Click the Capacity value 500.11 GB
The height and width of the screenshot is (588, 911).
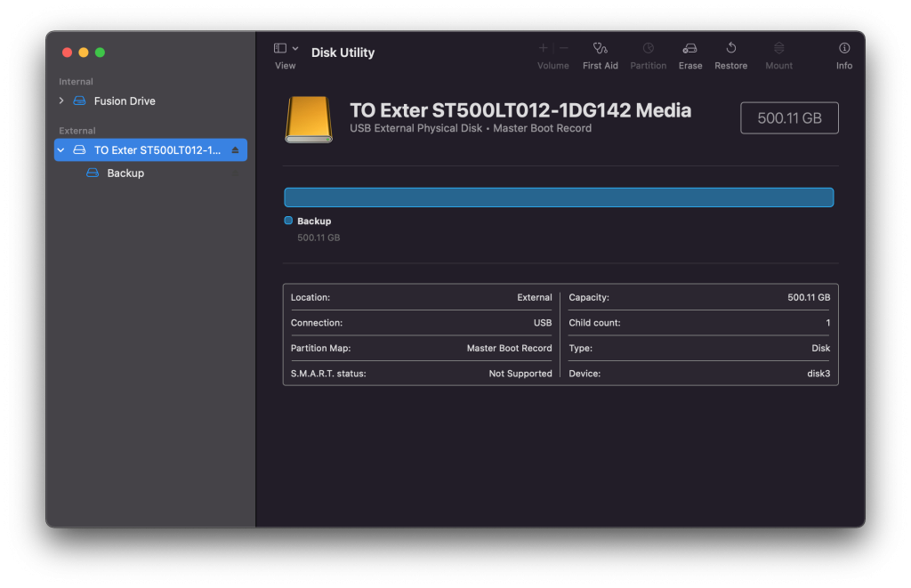pyautogui.click(x=808, y=297)
